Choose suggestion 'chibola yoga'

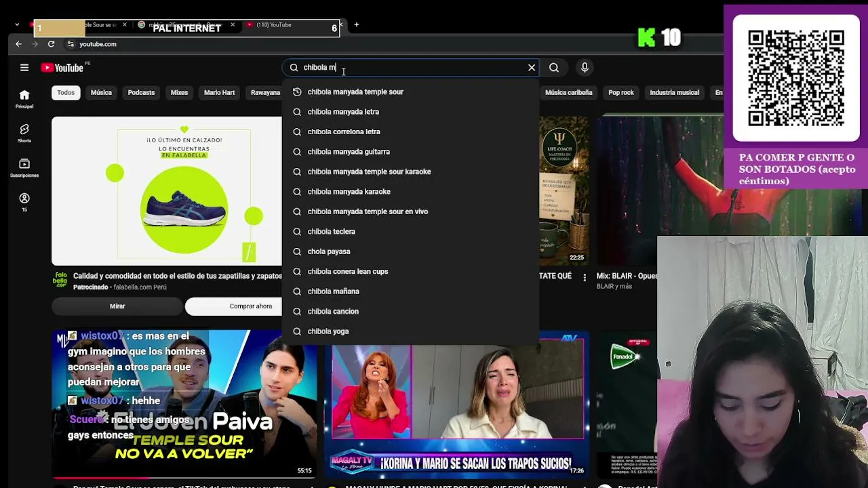[411, 331]
